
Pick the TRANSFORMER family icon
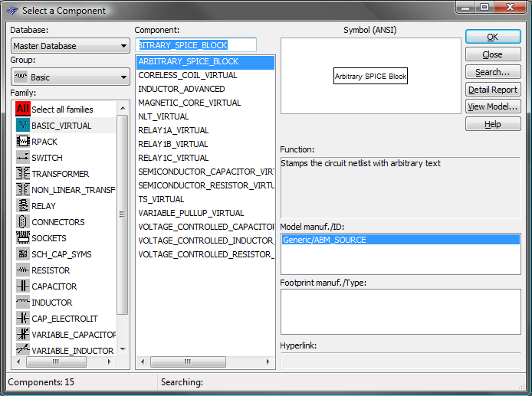tap(22, 174)
